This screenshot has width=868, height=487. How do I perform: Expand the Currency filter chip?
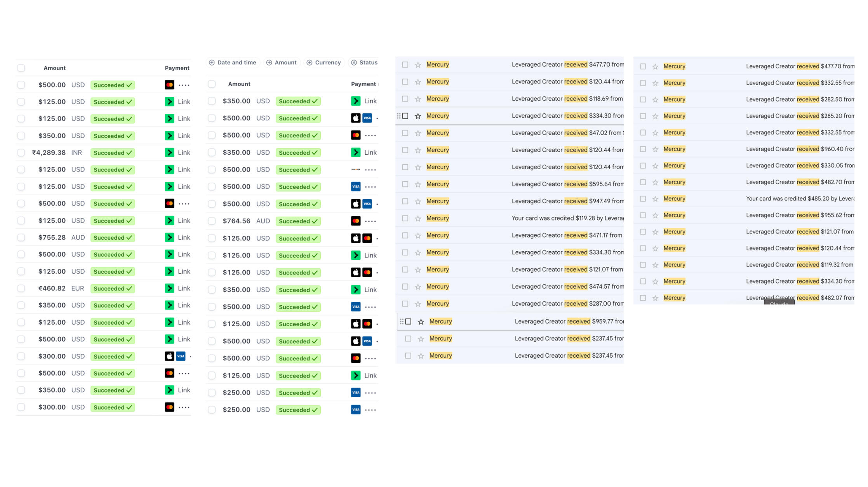click(x=324, y=63)
